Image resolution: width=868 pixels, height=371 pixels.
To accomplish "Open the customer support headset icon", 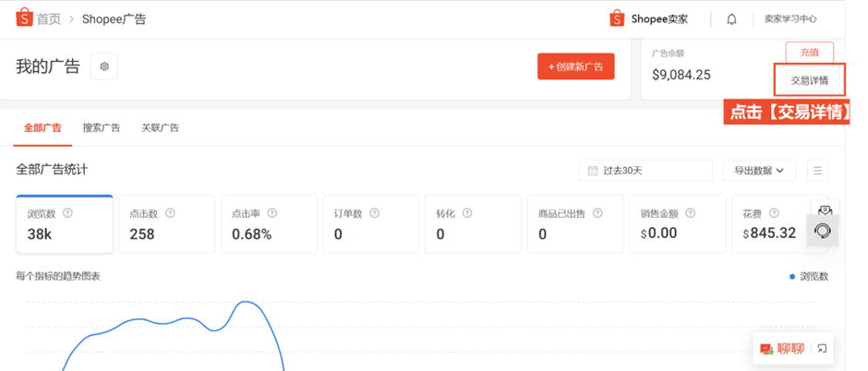I will [823, 231].
